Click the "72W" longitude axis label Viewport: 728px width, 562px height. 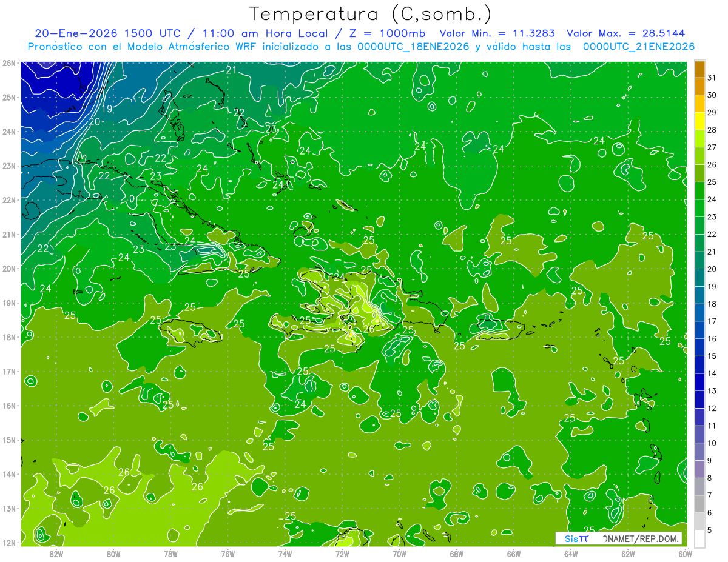coord(342,553)
